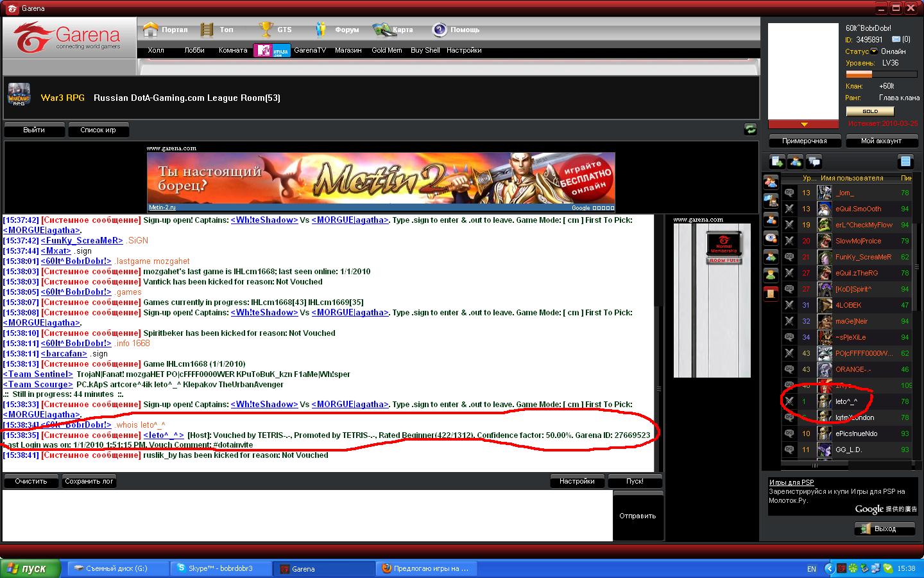Switch to the Холл tab
This screenshot has height=578, width=924.
(156, 50)
